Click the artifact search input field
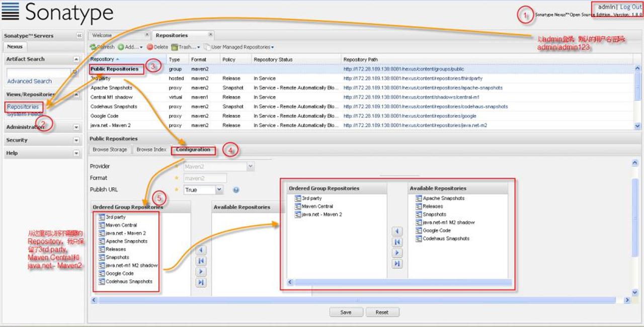The height and width of the screenshot is (327, 644). tap(38, 72)
